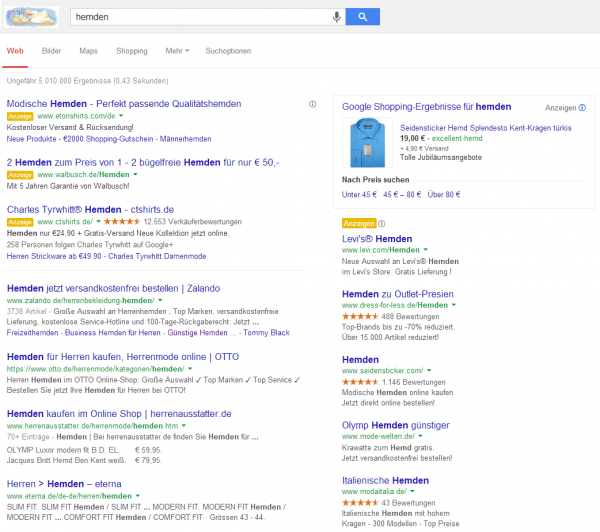The height and width of the screenshot is (532, 600).
Task: Filter price Über 80 €
Action: (444, 194)
